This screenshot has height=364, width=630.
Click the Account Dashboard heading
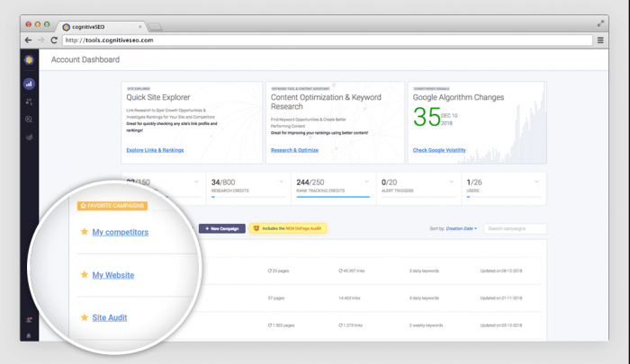tap(85, 59)
